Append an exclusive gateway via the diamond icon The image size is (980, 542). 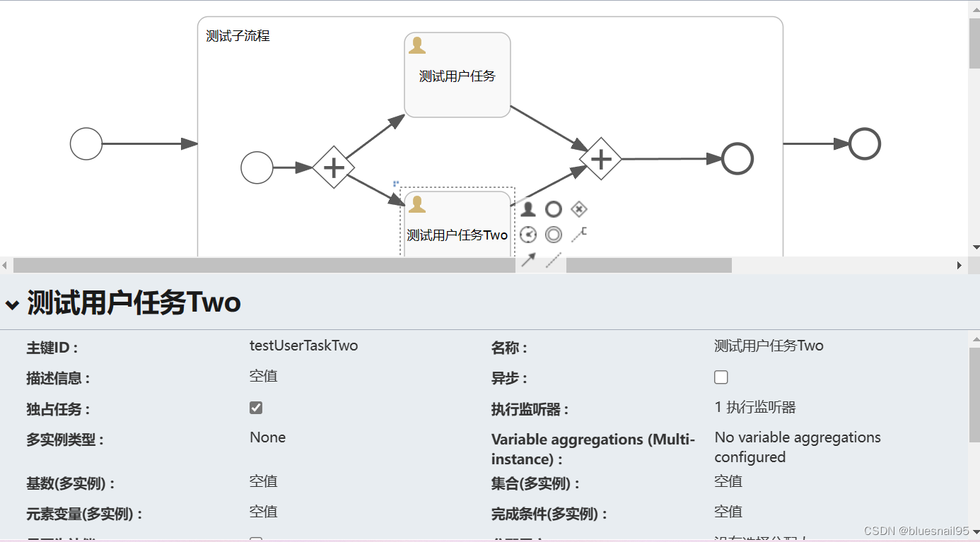point(579,209)
